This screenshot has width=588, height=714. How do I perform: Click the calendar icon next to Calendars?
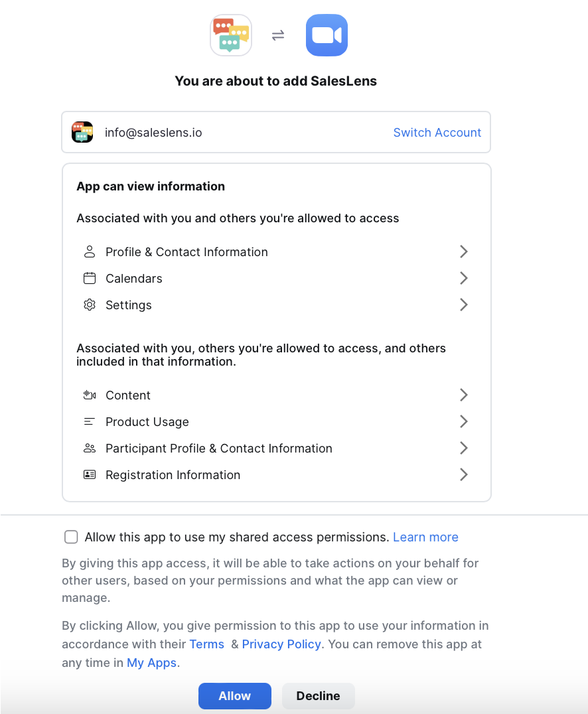(90, 279)
